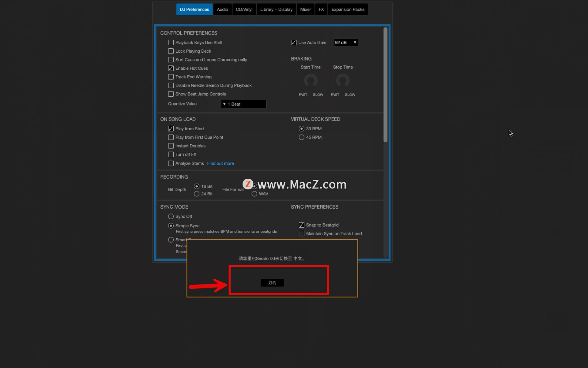Select Simple Sync mode
The height and width of the screenshot is (368, 588).
[x=171, y=226]
